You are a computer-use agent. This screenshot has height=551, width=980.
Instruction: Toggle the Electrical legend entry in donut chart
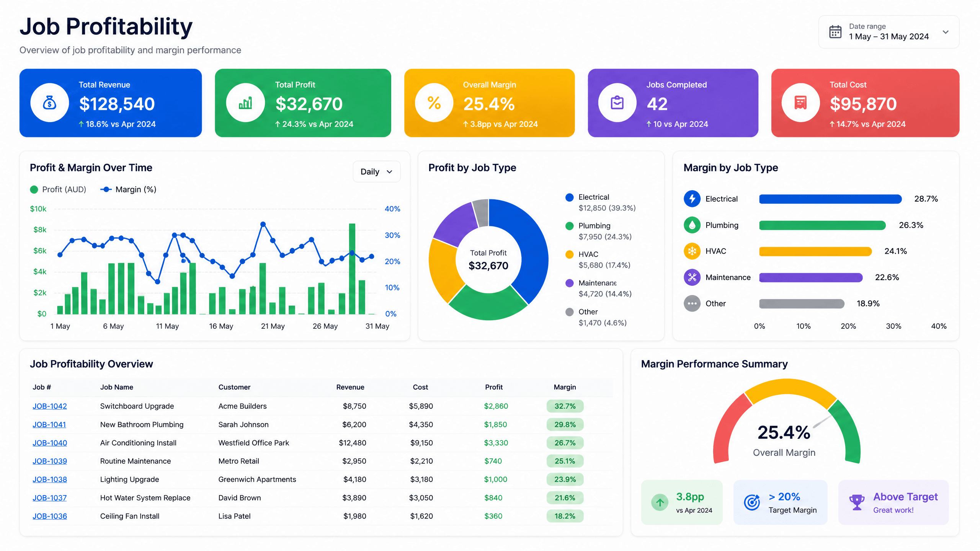[601, 202]
